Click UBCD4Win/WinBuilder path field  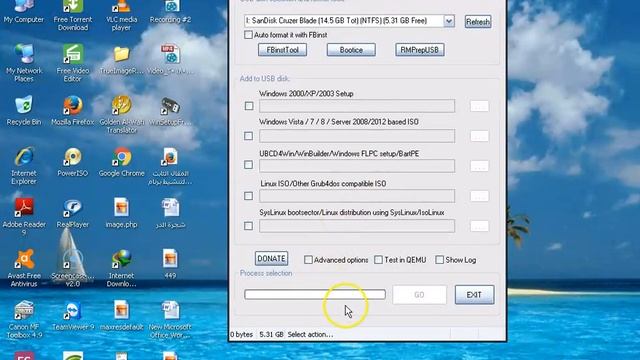[x=357, y=166]
